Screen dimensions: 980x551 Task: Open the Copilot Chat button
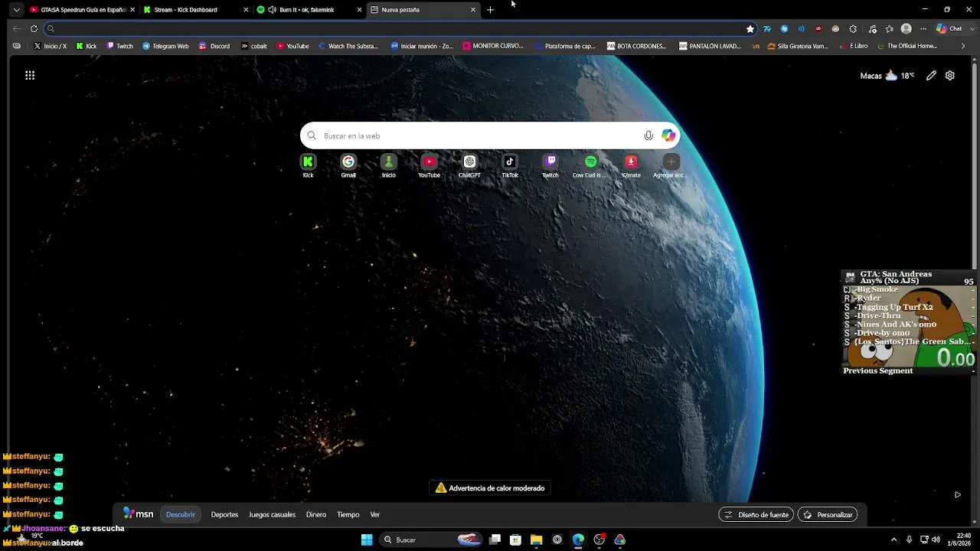pos(949,29)
